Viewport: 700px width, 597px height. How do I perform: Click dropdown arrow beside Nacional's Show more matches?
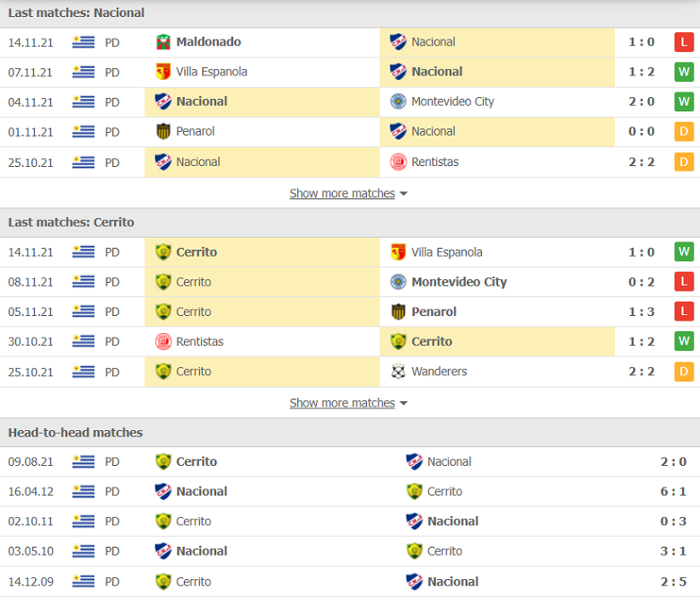(x=404, y=194)
